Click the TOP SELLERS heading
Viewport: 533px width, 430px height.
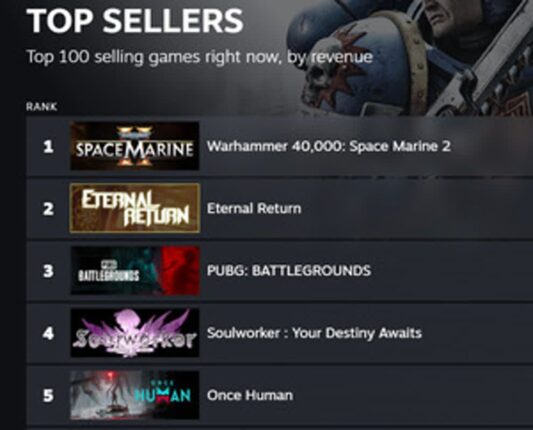tap(135, 20)
